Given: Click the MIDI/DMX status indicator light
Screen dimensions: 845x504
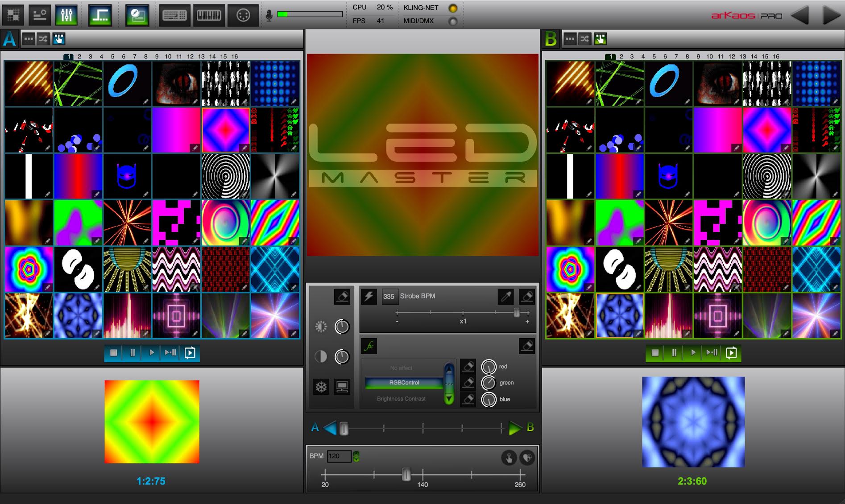Looking at the screenshot, I should coord(453,21).
